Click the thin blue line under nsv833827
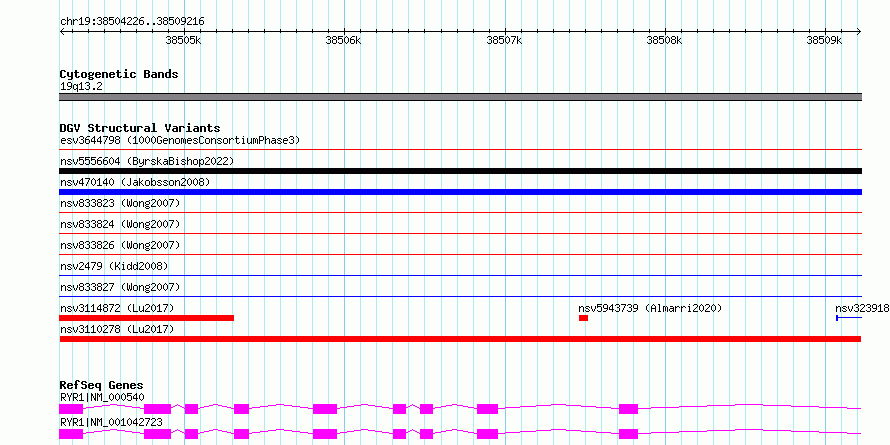Screen dimensions: 890x445 pyautogui.click(x=460, y=297)
